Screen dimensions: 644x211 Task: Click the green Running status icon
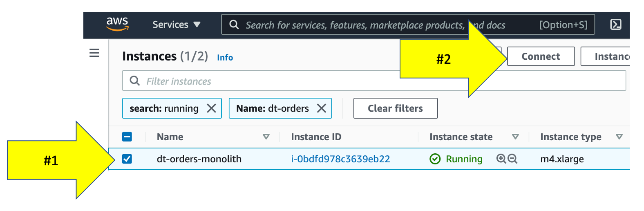435,159
